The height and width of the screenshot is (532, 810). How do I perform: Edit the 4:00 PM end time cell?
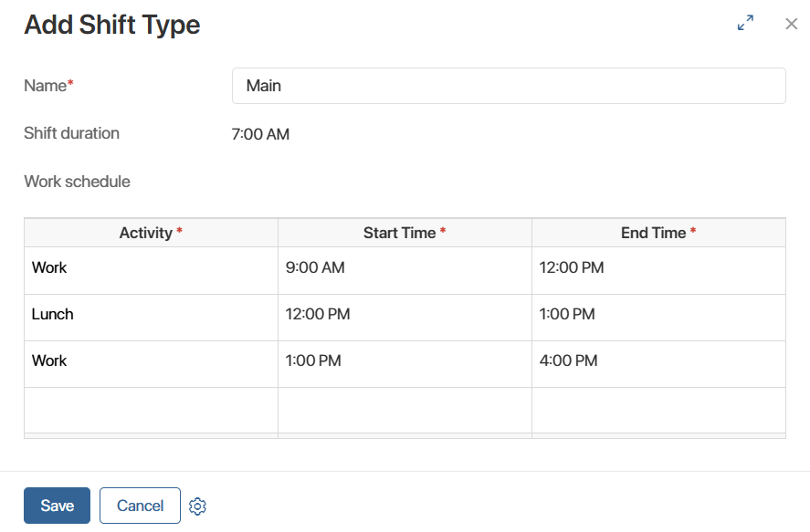658,362
